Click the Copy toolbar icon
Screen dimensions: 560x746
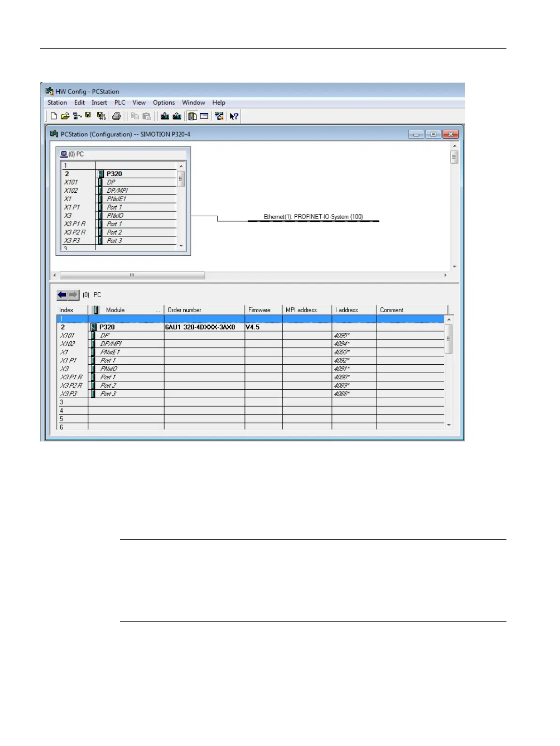[x=135, y=116]
